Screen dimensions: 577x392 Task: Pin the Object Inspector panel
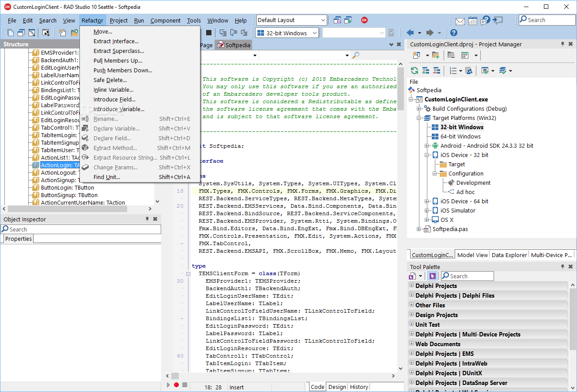(x=147, y=219)
